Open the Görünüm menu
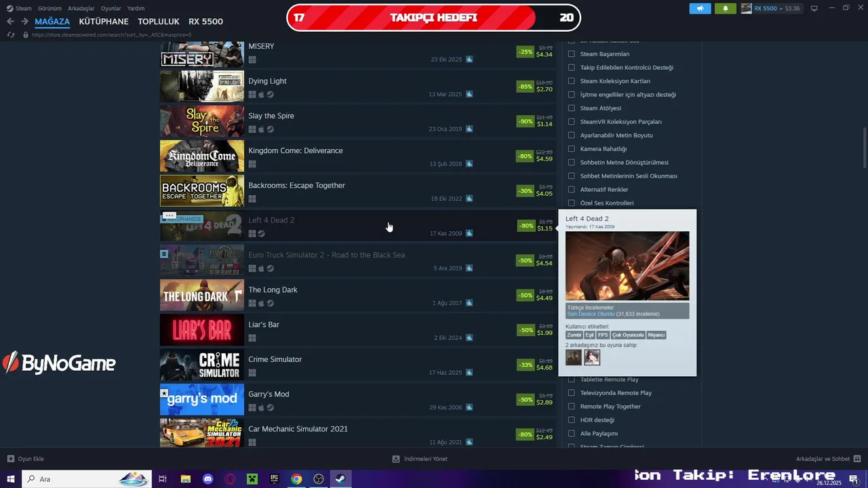Screen dimensions: 868x488 click(50, 8)
